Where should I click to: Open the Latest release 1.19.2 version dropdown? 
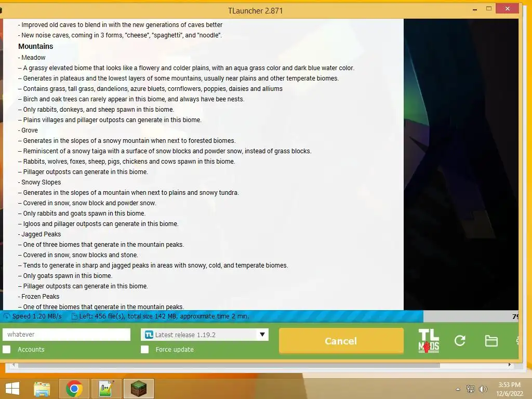pyautogui.click(x=205, y=335)
